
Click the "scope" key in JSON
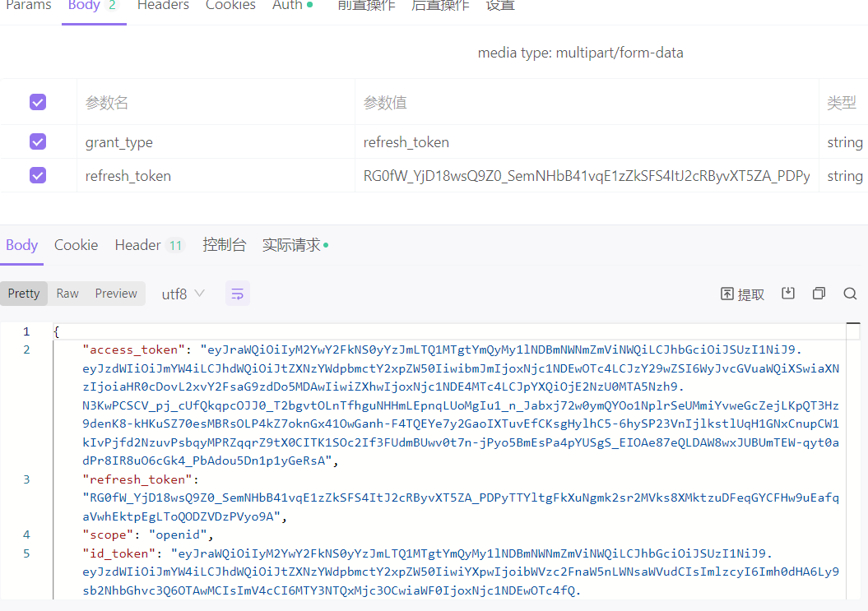(x=108, y=535)
